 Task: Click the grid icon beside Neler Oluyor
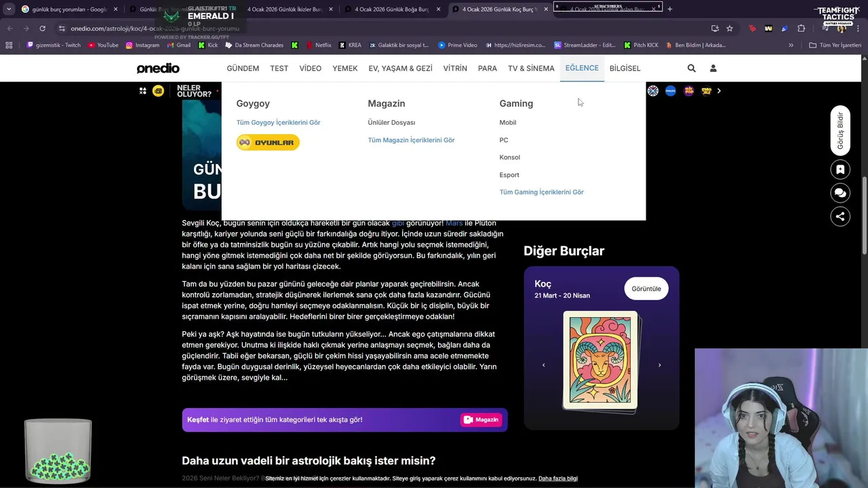(143, 91)
